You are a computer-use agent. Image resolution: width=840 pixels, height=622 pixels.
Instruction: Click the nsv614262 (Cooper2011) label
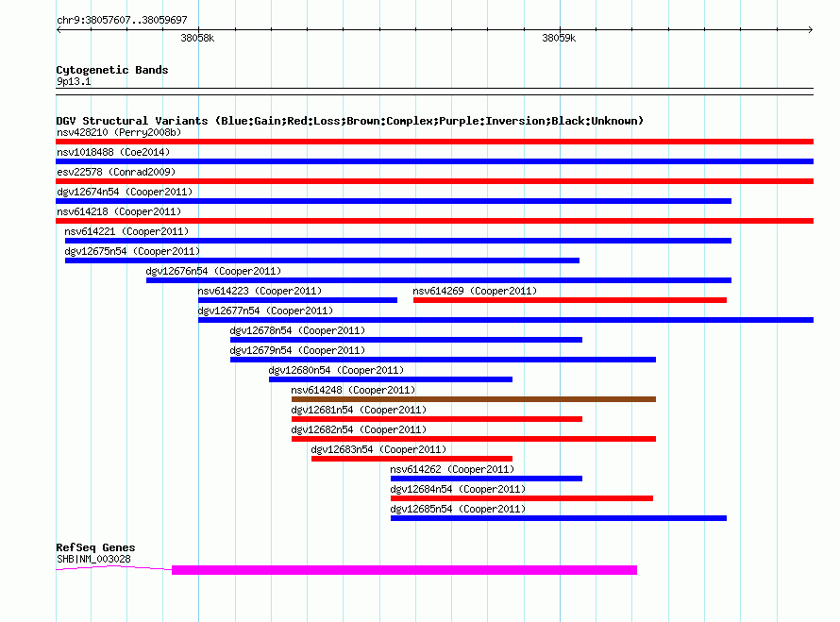tap(452, 469)
